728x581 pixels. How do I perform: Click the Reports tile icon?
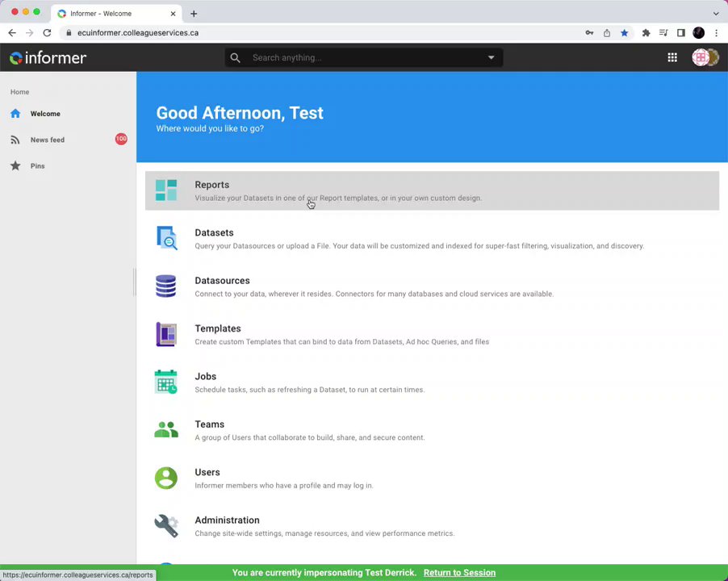165,190
